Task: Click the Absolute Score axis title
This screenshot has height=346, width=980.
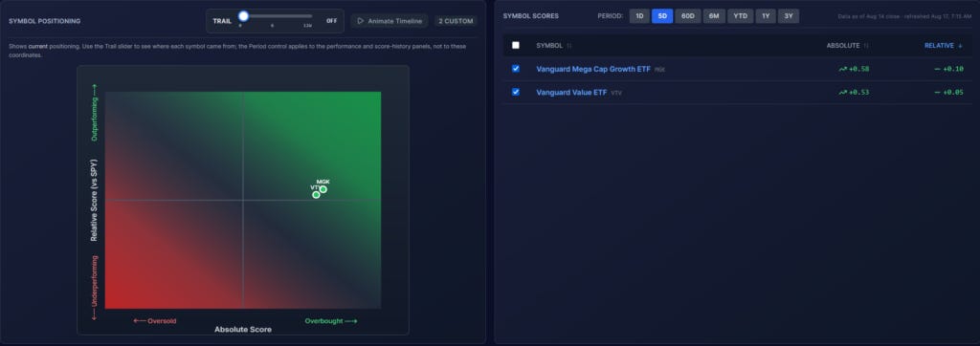Action: [243, 329]
